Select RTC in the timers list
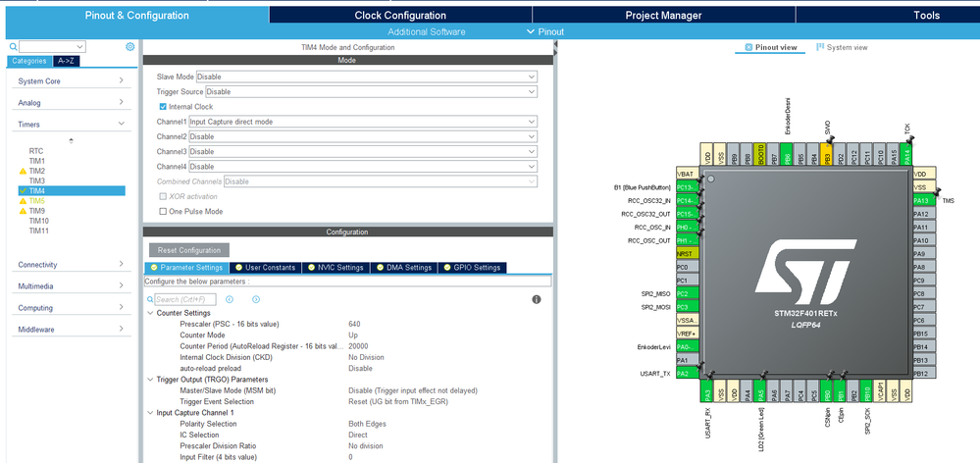 [x=36, y=151]
